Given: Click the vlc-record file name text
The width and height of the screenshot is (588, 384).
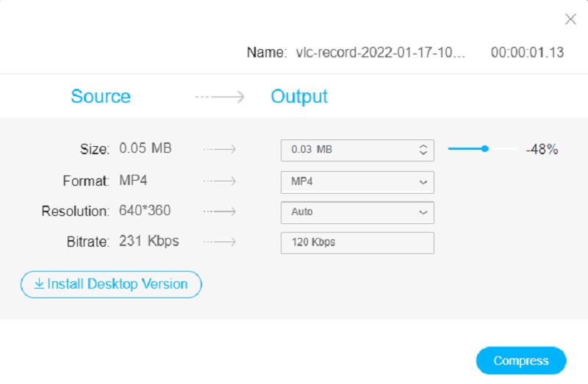Looking at the screenshot, I should [x=381, y=53].
